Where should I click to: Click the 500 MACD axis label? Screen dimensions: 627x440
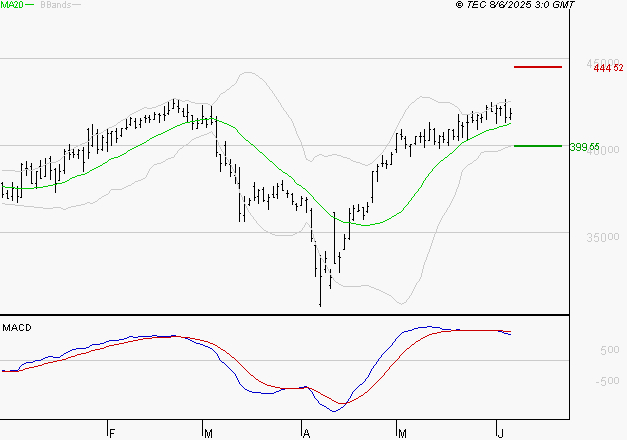point(610,350)
